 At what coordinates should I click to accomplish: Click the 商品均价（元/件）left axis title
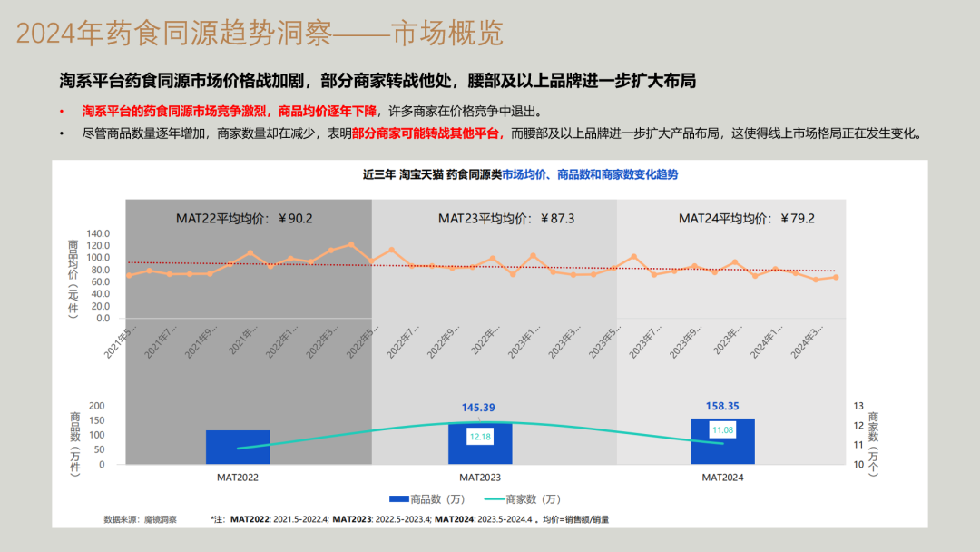point(73,276)
